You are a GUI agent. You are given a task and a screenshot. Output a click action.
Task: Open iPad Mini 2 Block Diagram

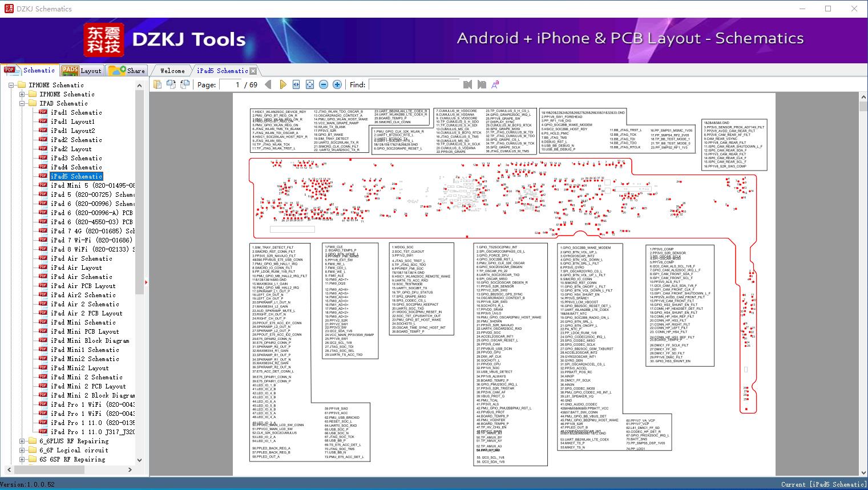[92, 395]
